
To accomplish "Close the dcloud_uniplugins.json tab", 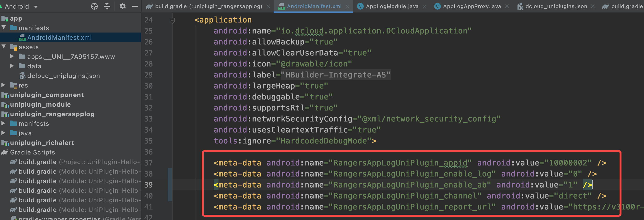I will point(593,6).
